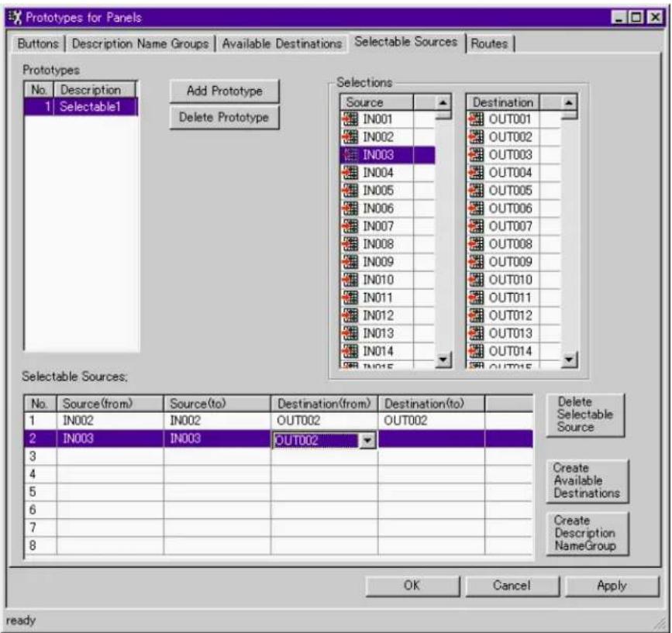Confirm with the OK button
Image resolution: width=672 pixels, height=633 pixels.
pyautogui.click(x=412, y=586)
